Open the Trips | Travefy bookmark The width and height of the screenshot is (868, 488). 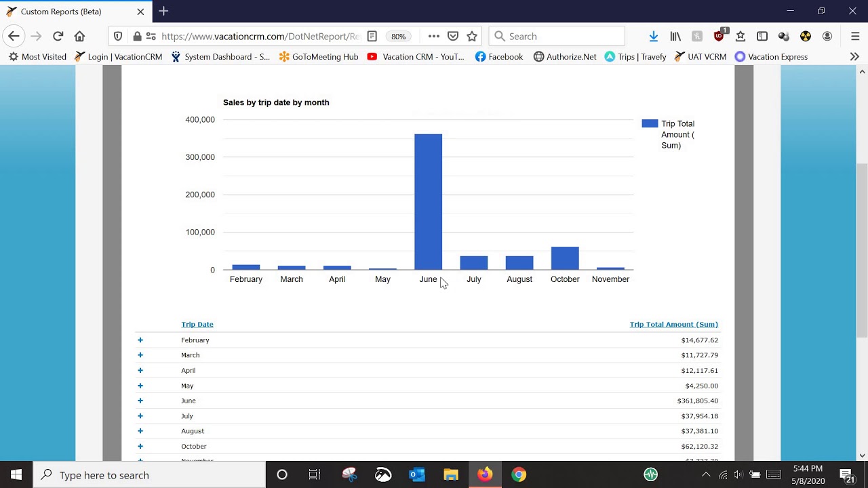click(x=635, y=57)
